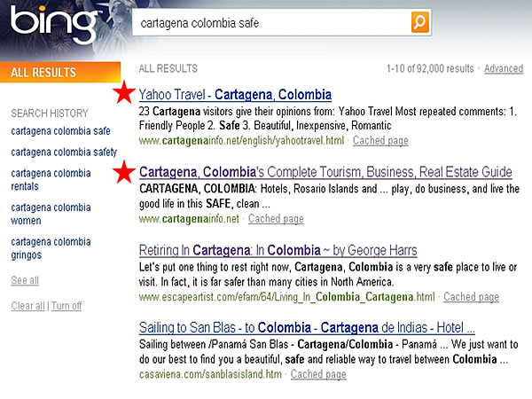
Task: Turn off search history
Action: click(x=66, y=306)
